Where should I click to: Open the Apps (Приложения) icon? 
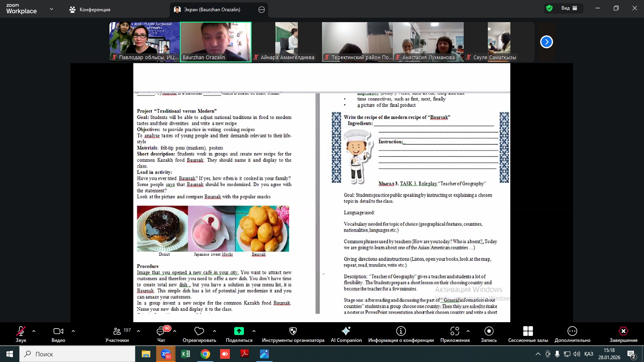455,331
